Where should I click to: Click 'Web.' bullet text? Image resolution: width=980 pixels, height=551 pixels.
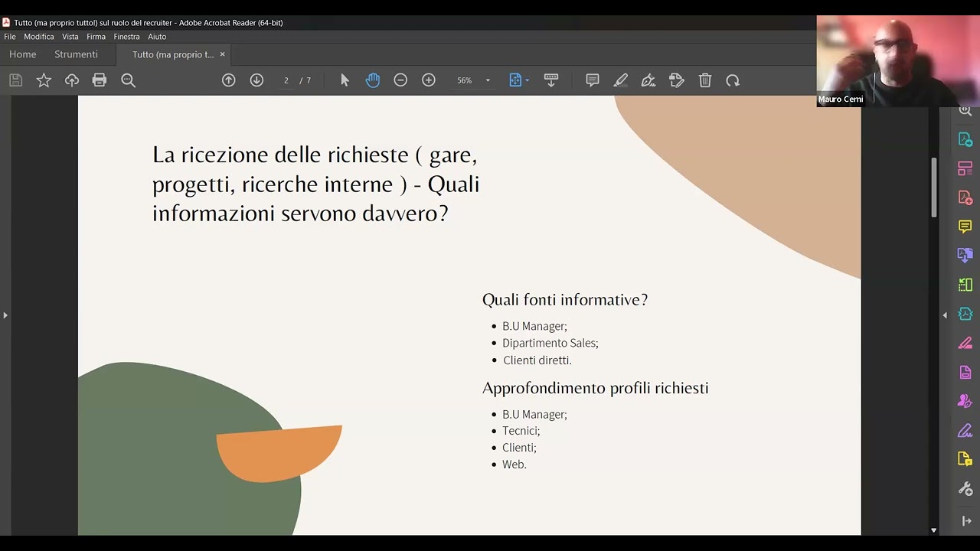tap(514, 465)
